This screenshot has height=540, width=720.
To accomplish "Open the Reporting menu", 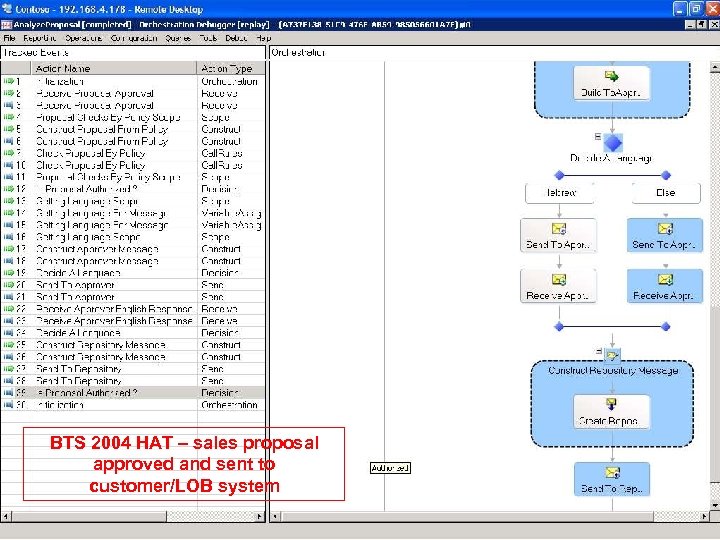I will (x=40, y=38).
